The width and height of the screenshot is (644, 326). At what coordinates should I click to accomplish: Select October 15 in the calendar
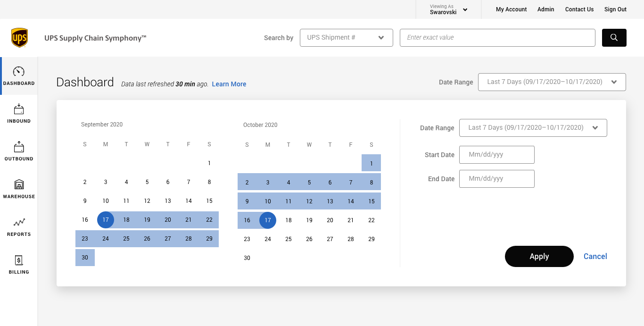372,201
